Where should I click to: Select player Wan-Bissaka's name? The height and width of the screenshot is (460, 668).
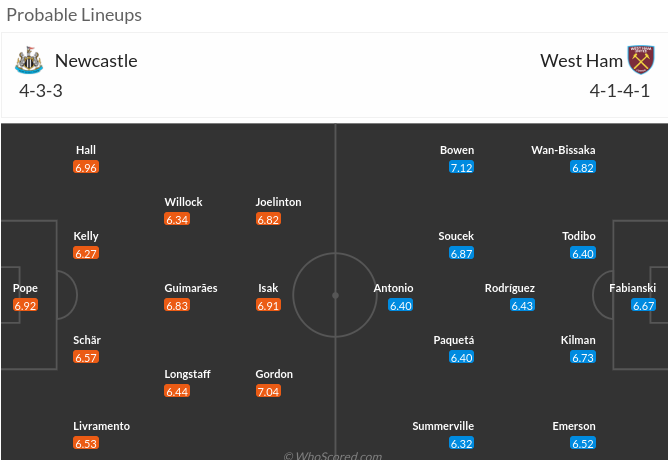pos(563,150)
